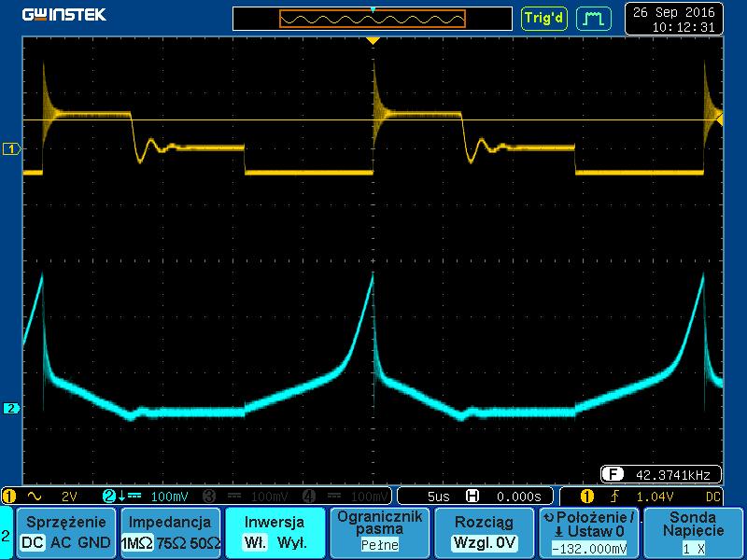Click the trigger position marker at top
The image size is (747, 560).
[373, 41]
